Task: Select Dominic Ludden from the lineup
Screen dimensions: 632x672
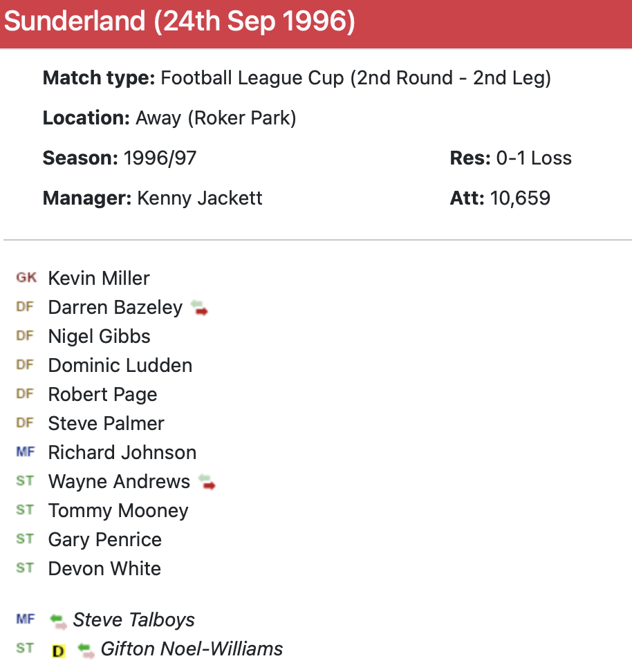Action: pos(120,366)
